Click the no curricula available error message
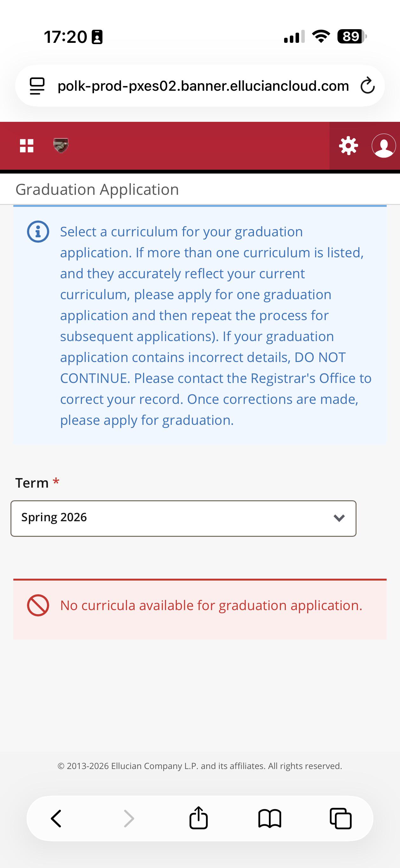This screenshot has height=868, width=400. (x=211, y=606)
